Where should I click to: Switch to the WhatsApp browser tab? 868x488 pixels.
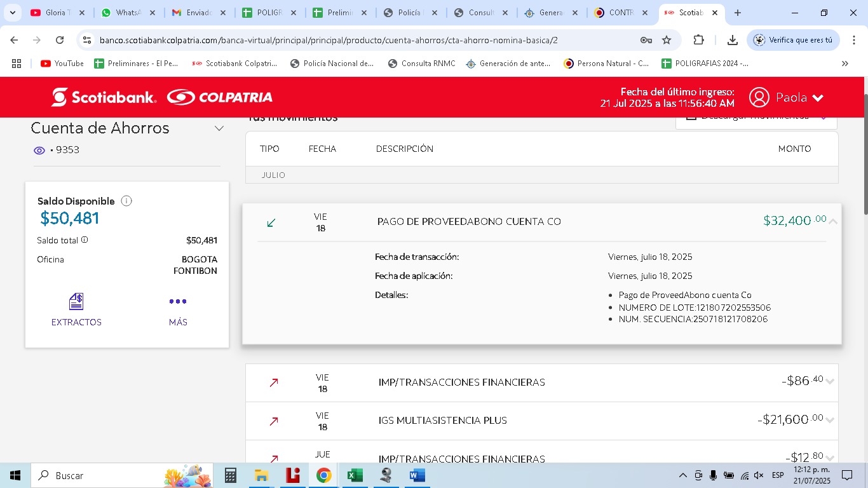click(x=127, y=13)
